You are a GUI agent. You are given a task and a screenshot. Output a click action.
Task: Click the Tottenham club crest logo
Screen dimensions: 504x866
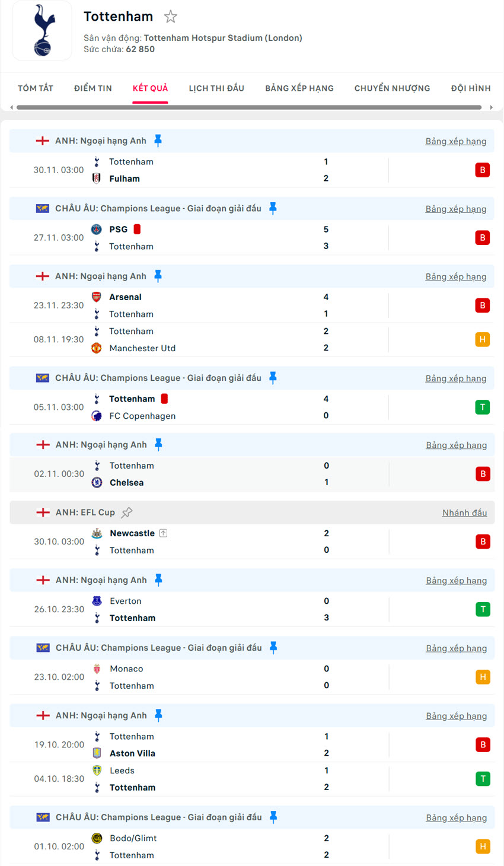point(42,30)
